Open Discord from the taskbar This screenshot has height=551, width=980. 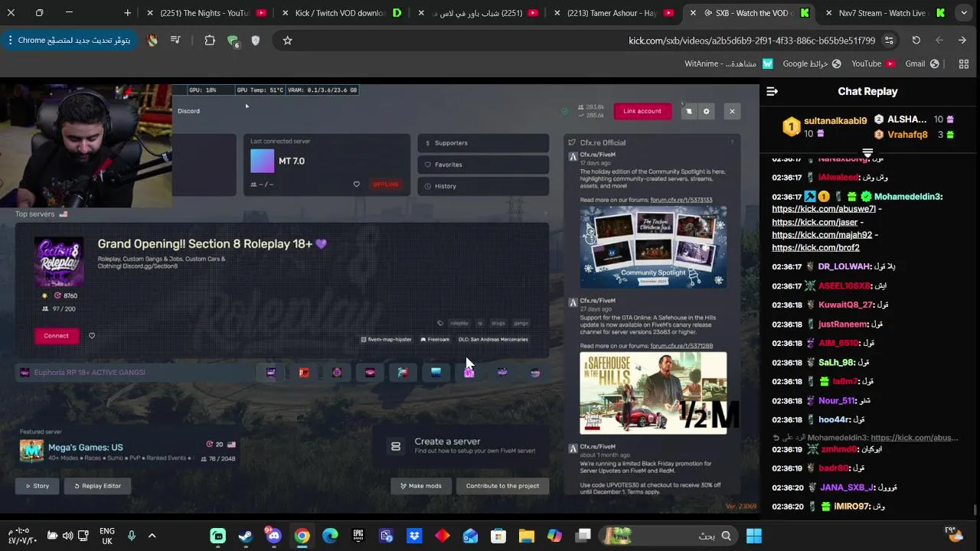(x=273, y=536)
